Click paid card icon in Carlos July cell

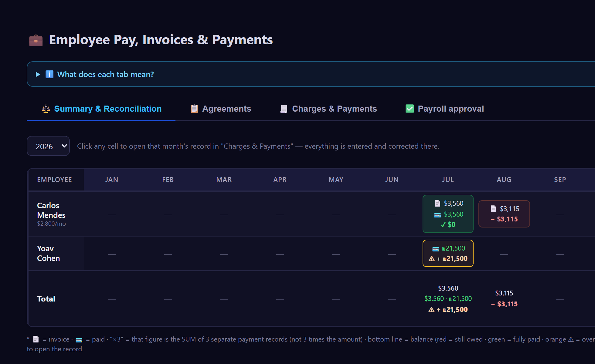coord(437,215)
